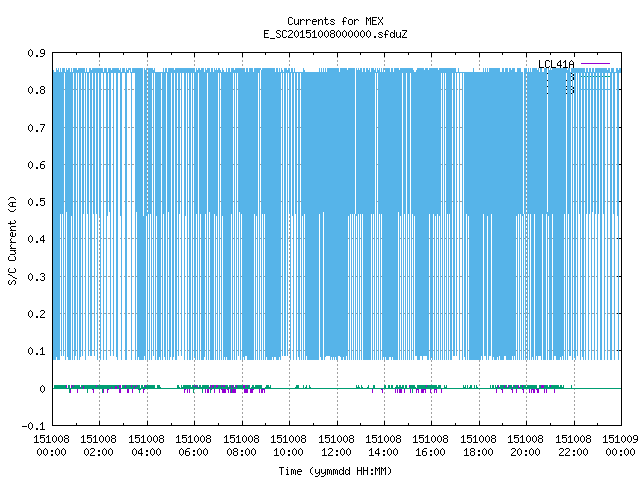Click the y-axis tick value "0.2"

click(x=36, y=314)
